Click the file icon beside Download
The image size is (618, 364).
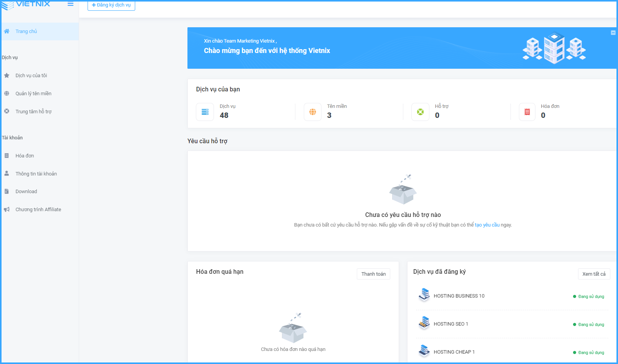tap(7, 191)
